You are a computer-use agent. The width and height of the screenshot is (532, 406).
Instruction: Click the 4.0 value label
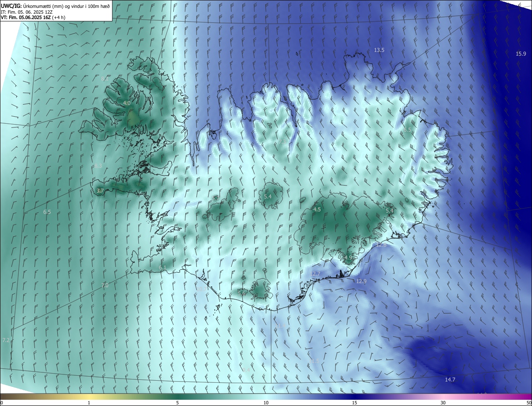(127, 103)
